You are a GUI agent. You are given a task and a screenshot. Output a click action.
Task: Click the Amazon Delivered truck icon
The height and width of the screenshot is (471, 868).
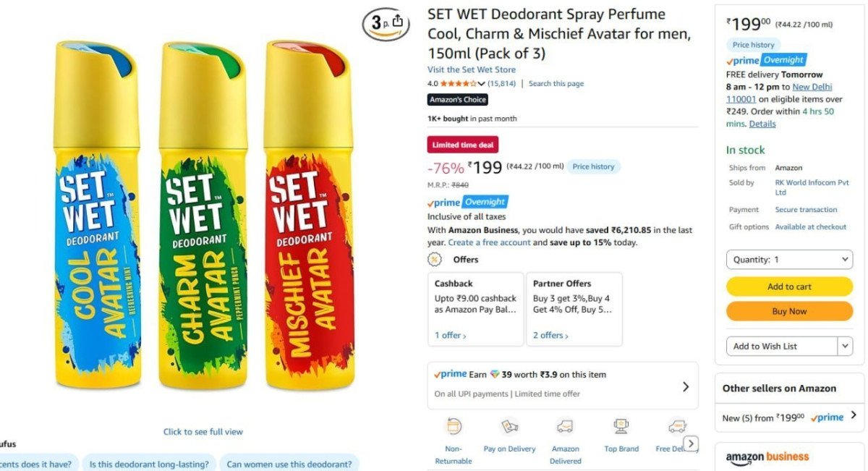pyautogui.click(x=565, y=426)
